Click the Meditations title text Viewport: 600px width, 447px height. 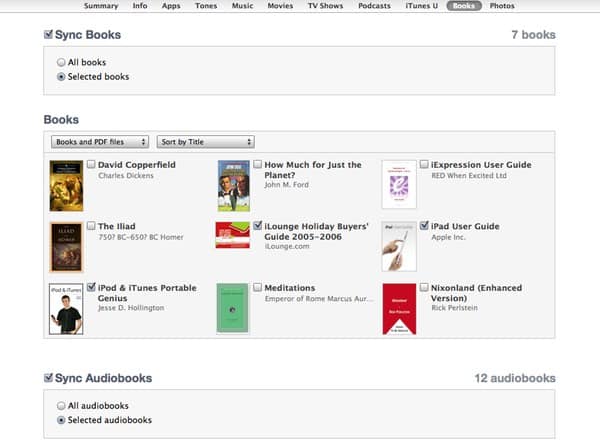point(290,288)
